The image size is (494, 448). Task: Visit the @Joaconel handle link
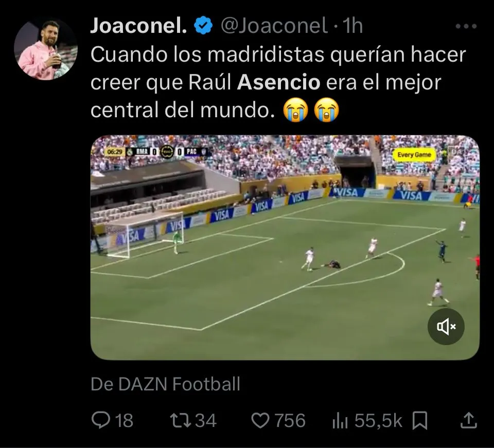click(274, 26)
